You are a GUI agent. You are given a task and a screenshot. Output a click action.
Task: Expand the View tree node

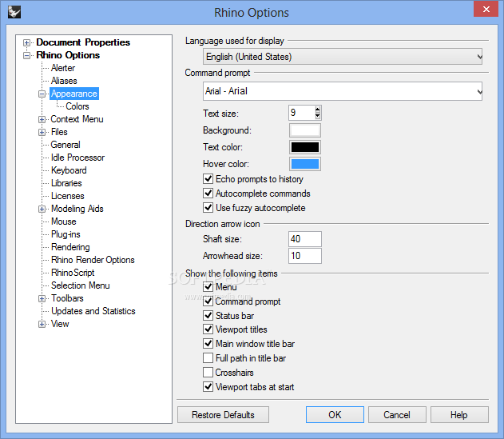42,324
